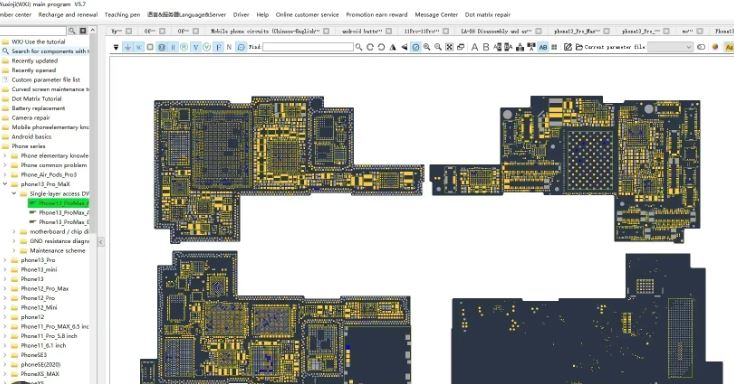This screenshot has width=734, height=384.
Task: Open the Battery replacement folder
Action: tap(38, 108)
